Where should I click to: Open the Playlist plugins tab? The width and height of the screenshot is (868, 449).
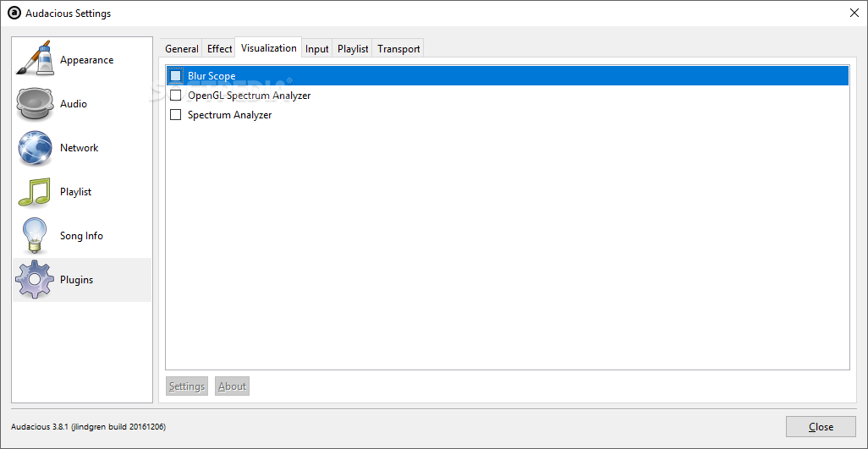(x=353, y=49)
